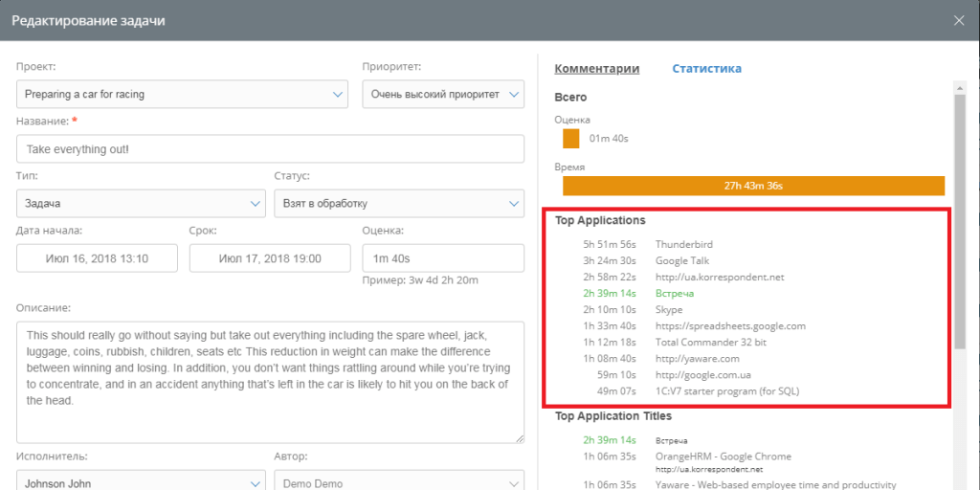Open the Проект dropdown
Image resolution: width=980 pixels, height=490 pixels.
182,94
